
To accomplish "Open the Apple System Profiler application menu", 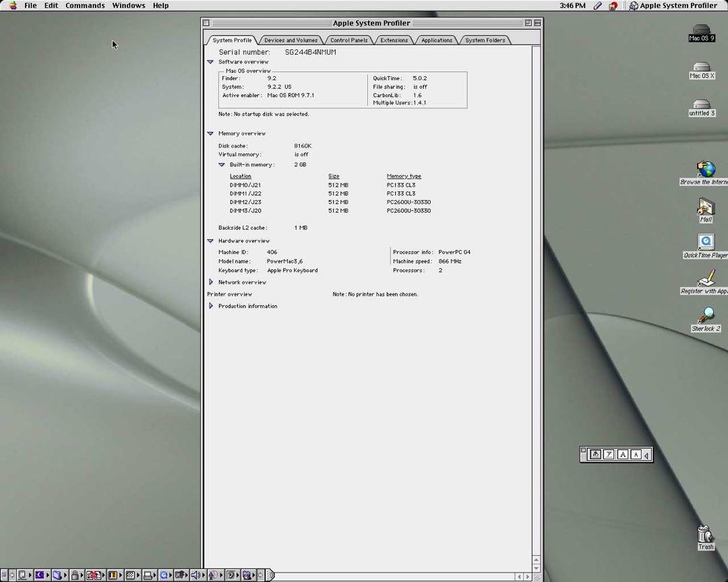I will 673,5.
